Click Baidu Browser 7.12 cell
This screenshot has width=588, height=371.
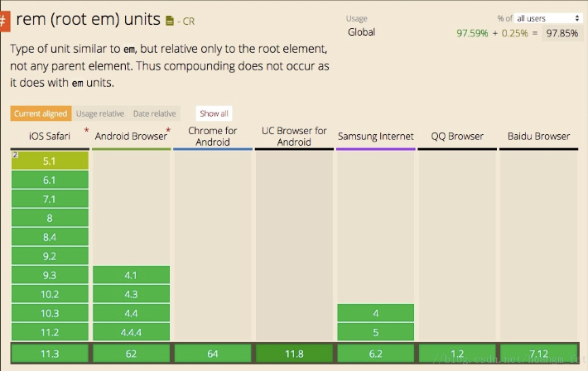(538, 354)
